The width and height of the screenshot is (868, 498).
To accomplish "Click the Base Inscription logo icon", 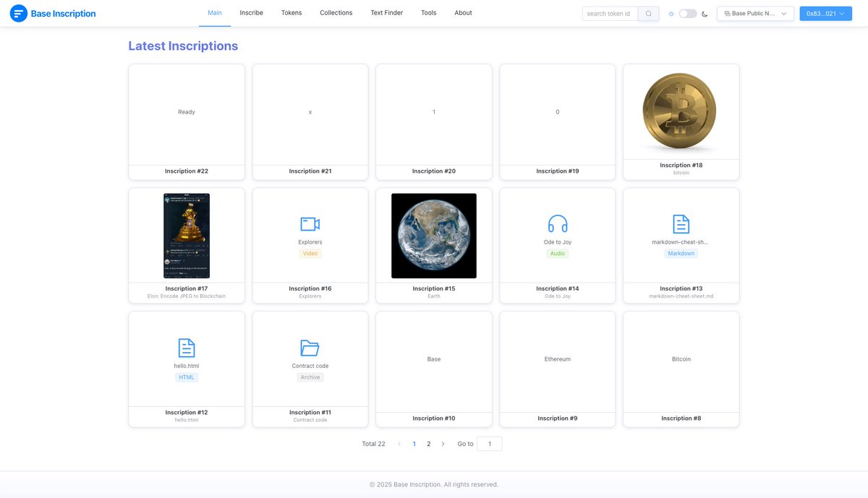I will click(18, 13).
